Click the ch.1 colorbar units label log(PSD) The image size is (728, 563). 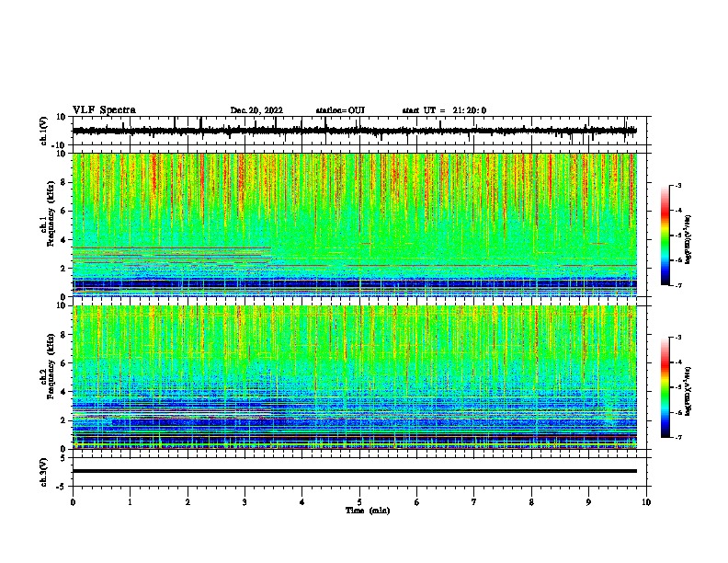[x=688, y=240]
